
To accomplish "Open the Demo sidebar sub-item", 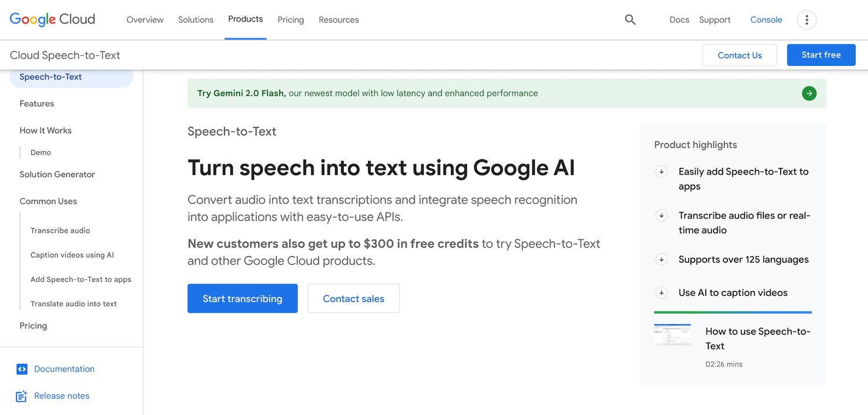I will click(x=41, y=153).
